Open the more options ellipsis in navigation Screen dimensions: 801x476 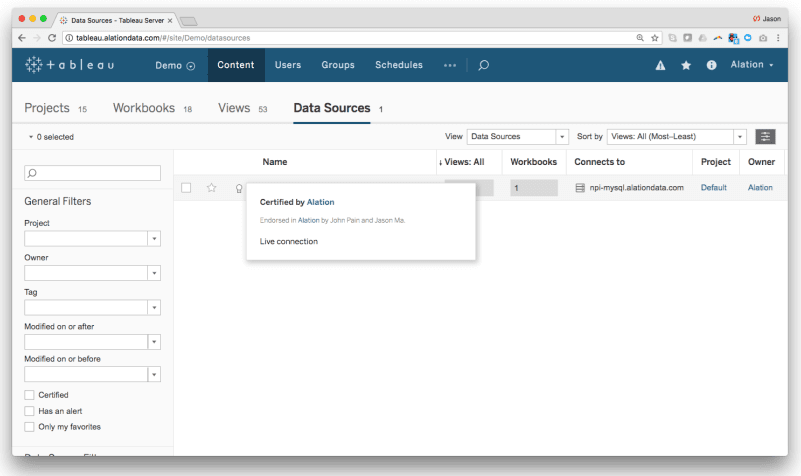click(450, 65)
